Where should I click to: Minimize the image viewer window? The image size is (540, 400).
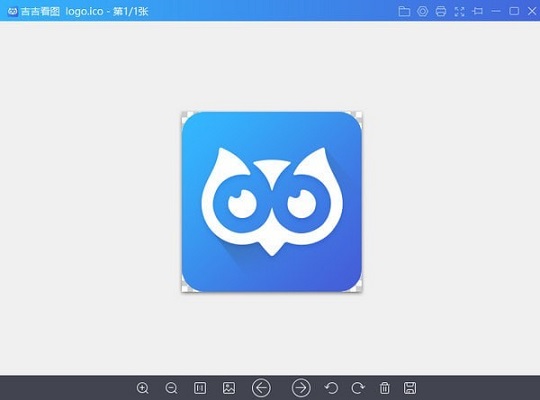pos(496,11)
